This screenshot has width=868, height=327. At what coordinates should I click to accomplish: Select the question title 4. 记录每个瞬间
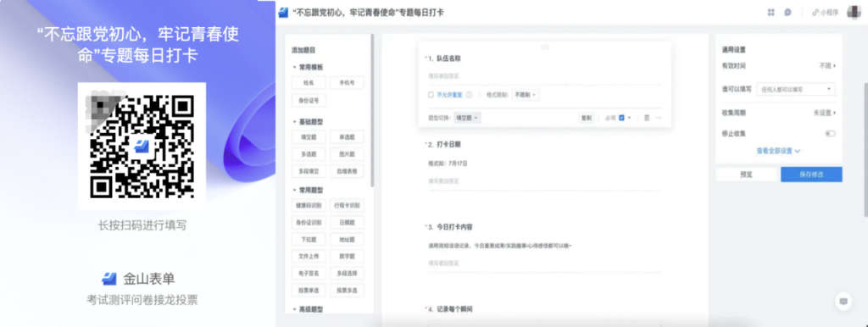[450, 308]
